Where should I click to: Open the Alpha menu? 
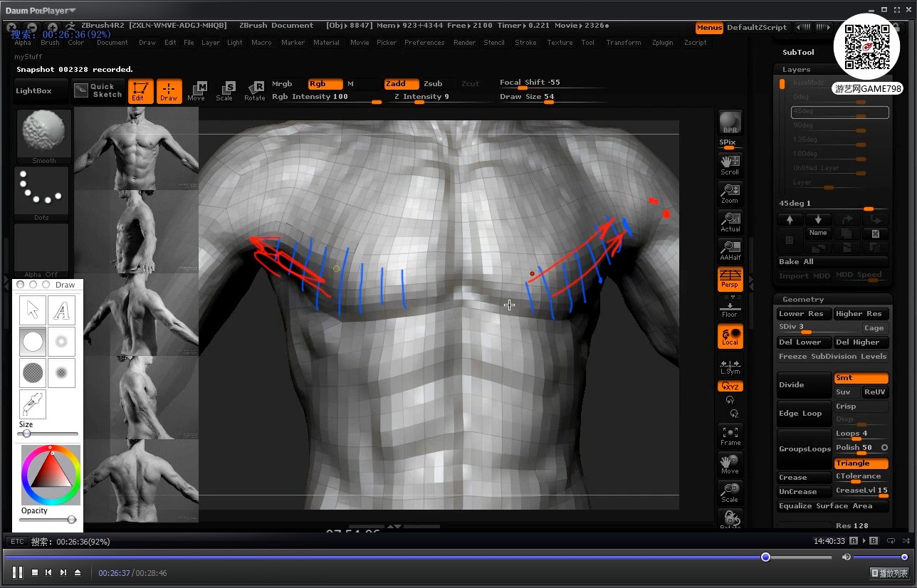click(x=23, y=43)
